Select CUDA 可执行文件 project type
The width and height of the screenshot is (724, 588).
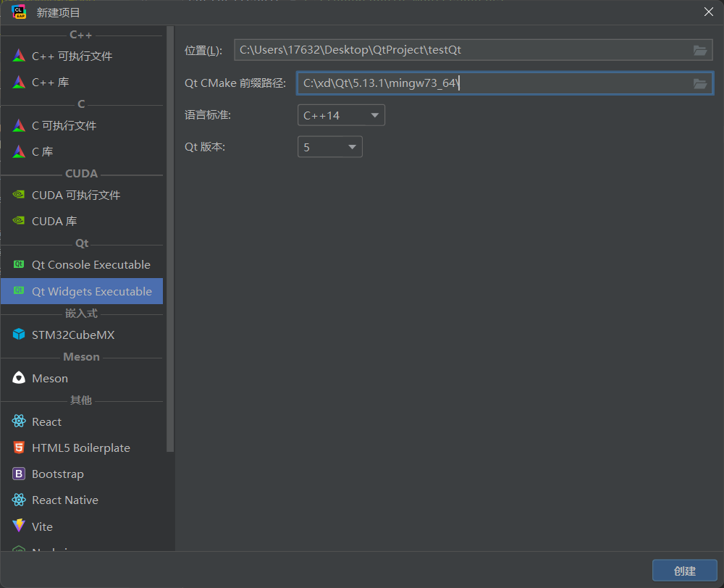click(x=82, y=195)
